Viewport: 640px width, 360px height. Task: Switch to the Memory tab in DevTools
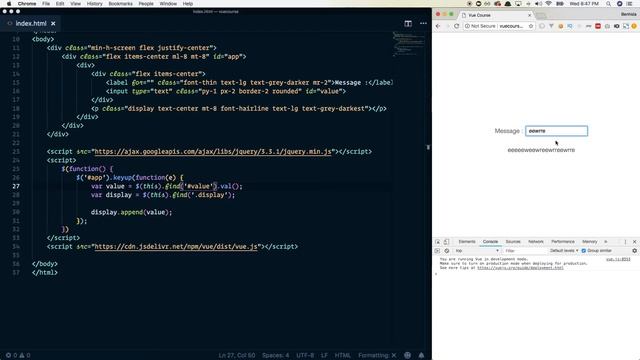tap(590, 242)
